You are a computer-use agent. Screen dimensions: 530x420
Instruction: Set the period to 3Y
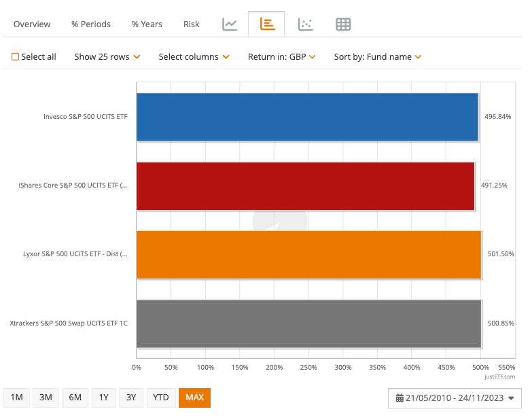[130, 398]
